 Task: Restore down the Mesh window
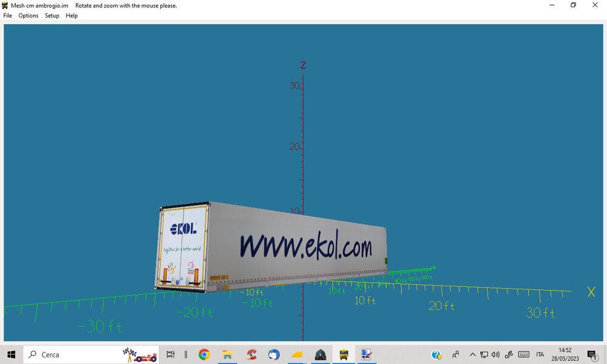tap(574, 5)
